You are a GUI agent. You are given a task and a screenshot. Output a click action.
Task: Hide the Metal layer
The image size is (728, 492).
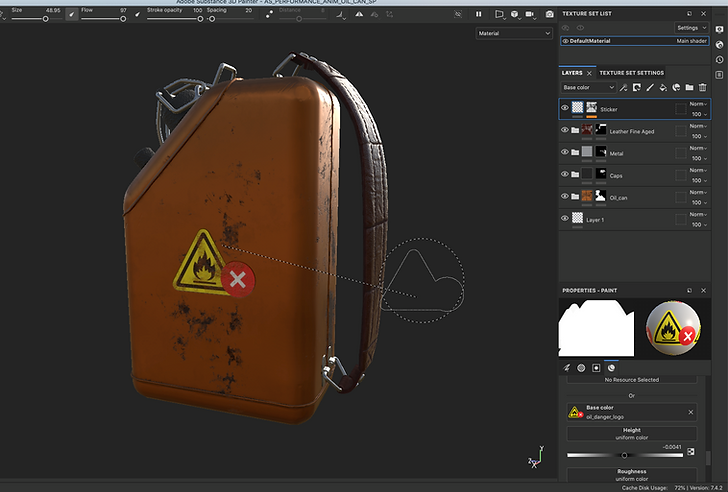[565, 152]
